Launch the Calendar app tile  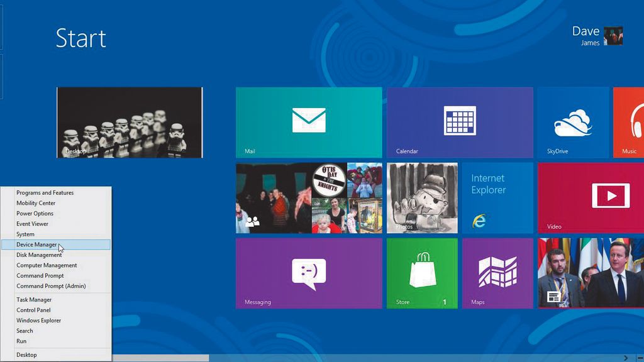460,123
